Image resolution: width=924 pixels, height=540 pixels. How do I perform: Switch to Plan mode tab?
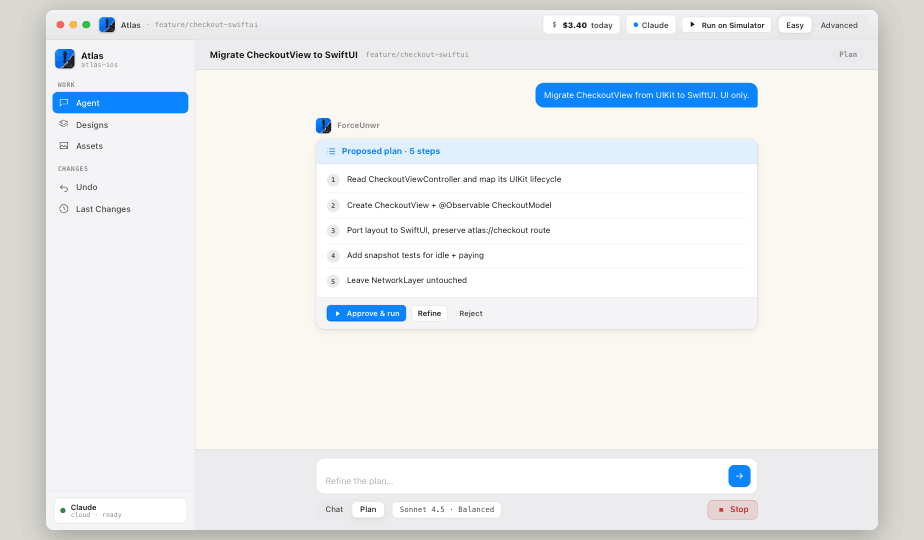point(368,509)
